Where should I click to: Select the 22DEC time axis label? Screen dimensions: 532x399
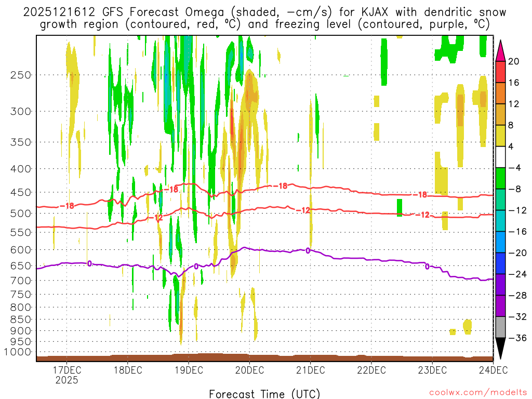coord(371,370)
